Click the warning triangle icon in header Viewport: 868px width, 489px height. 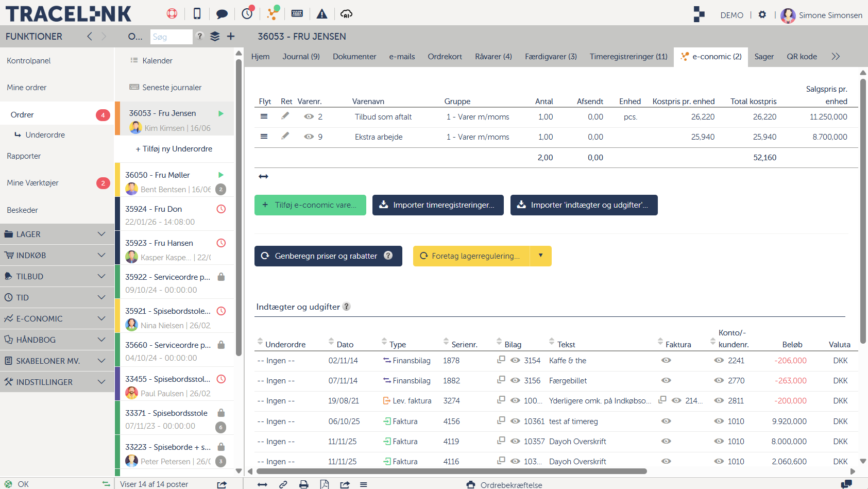point(322,14)
